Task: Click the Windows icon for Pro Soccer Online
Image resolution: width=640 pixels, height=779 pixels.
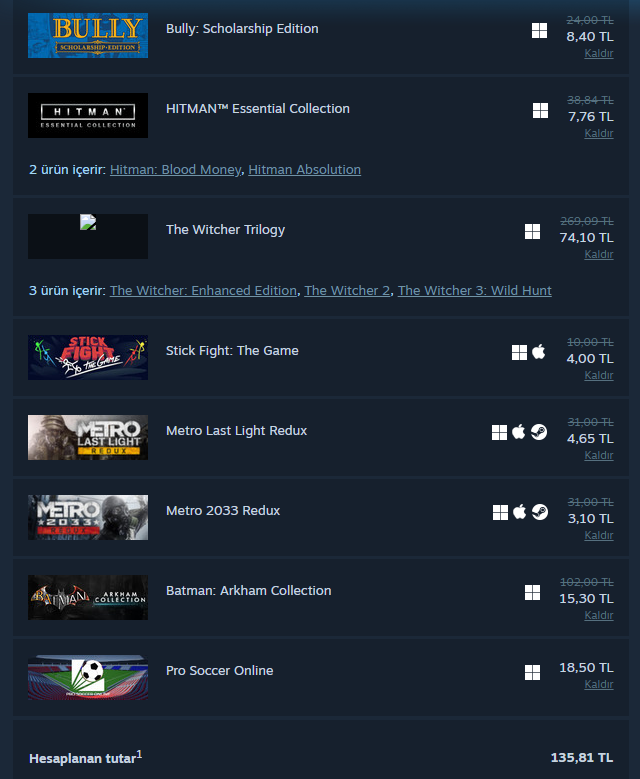Action: click(x=532, y=672)
